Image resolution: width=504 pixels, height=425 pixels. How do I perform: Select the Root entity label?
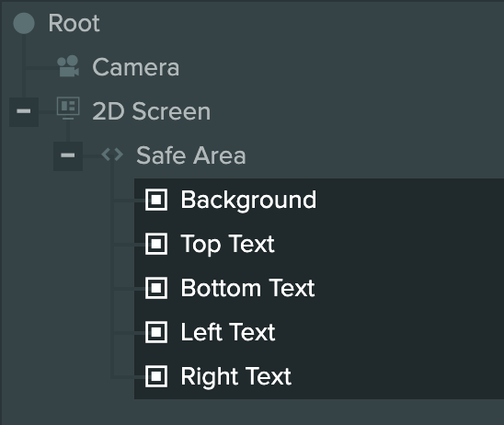tap(74, 23)
